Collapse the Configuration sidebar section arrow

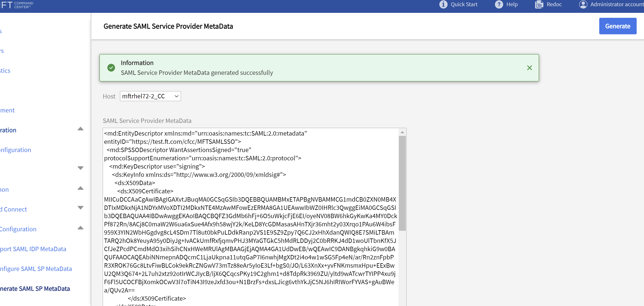80,228
